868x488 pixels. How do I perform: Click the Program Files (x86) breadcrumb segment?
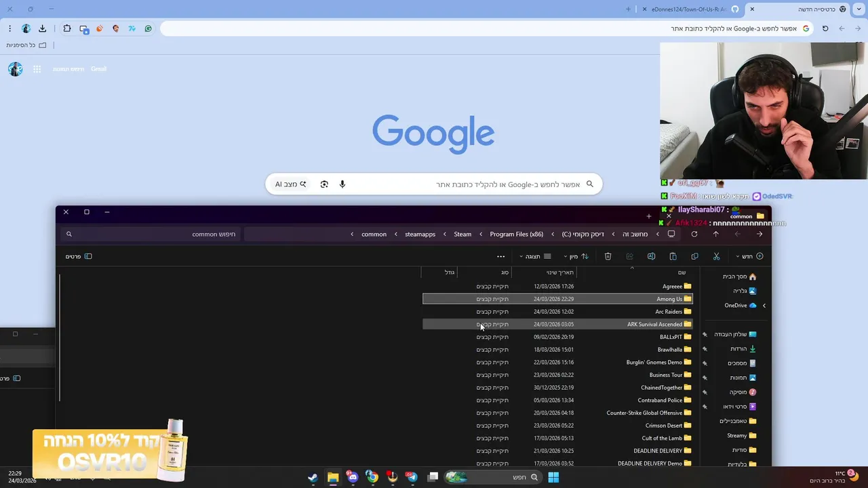(517, 234)
